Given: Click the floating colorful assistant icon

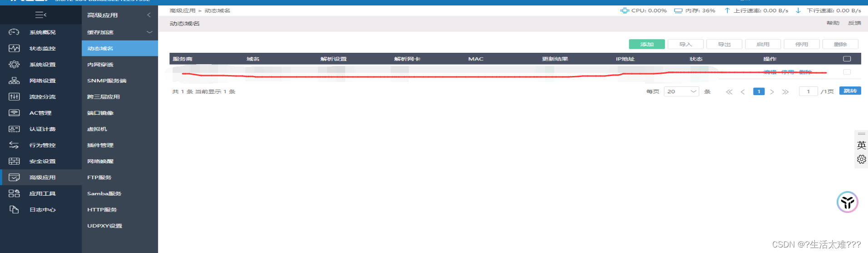Looking at the screenshot, I should pos(848,202).
